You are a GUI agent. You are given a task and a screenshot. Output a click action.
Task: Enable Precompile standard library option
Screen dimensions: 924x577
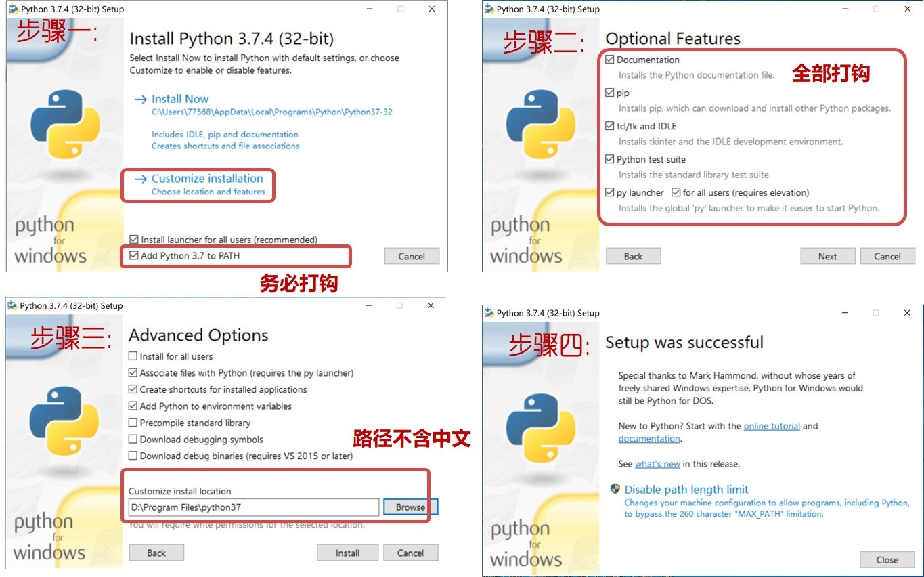point(133,423)
